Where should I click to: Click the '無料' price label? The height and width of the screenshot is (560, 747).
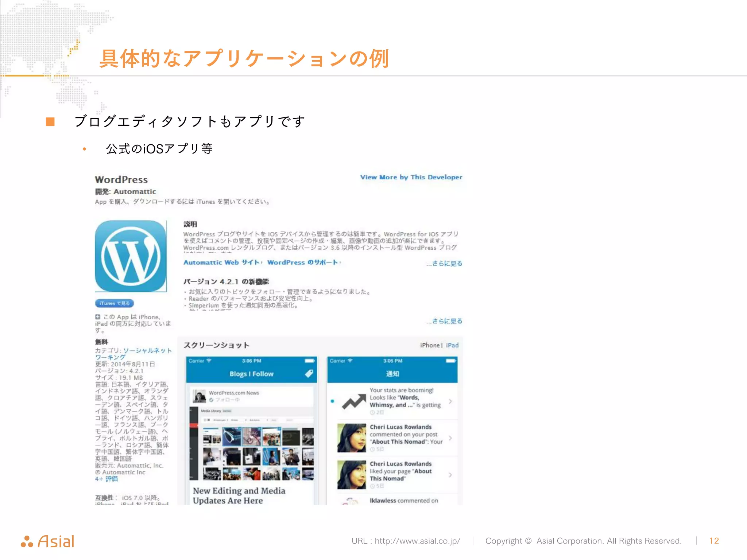pyautogui.click(x=101, y=342)
